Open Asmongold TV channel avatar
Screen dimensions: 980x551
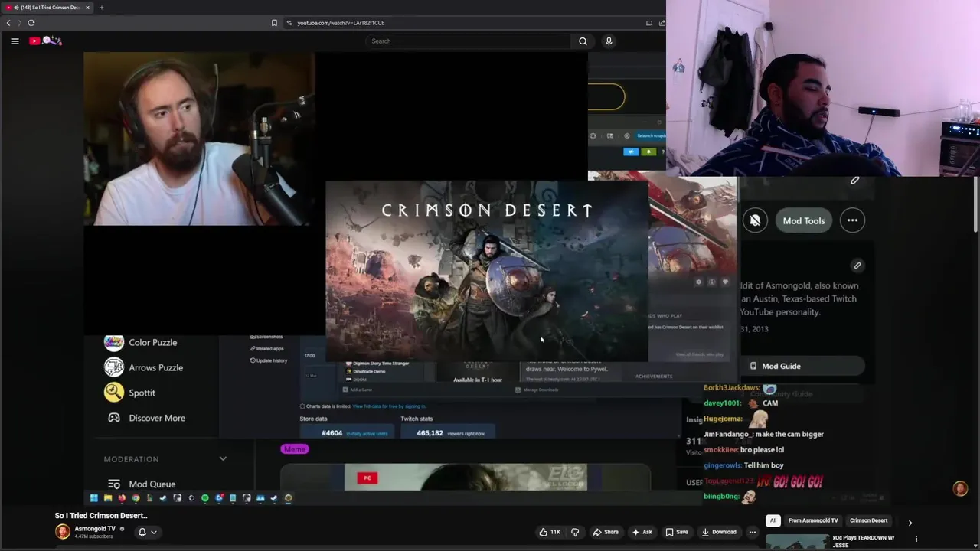tap(63, 531)
